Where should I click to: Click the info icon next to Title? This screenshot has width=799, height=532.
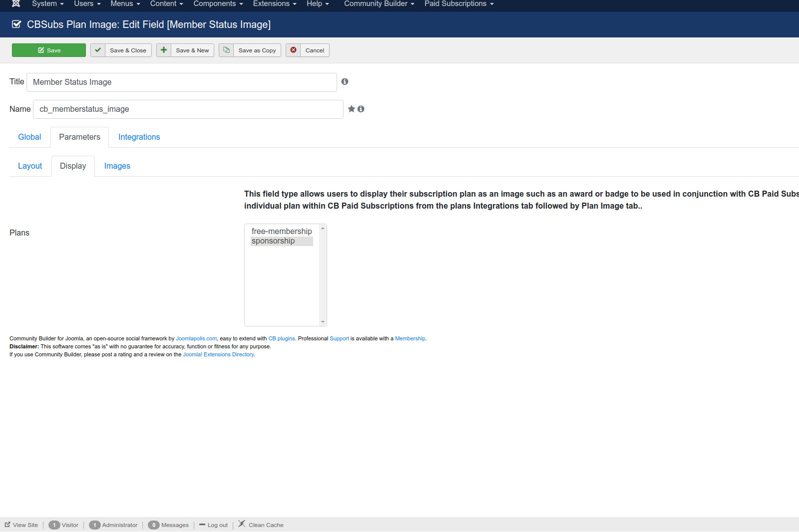[x=345, y=81]
